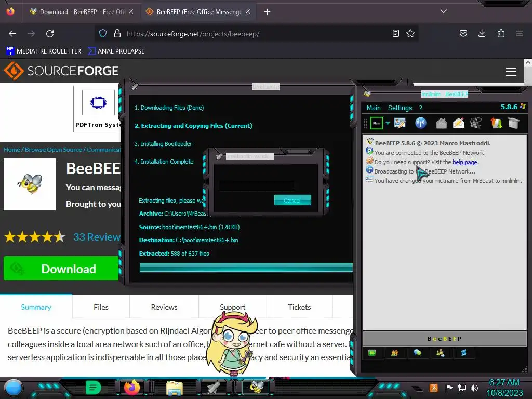This screenshot has height=399, width=532.
Task: Click the Windows Start orb
Action: tap(14, 388)
